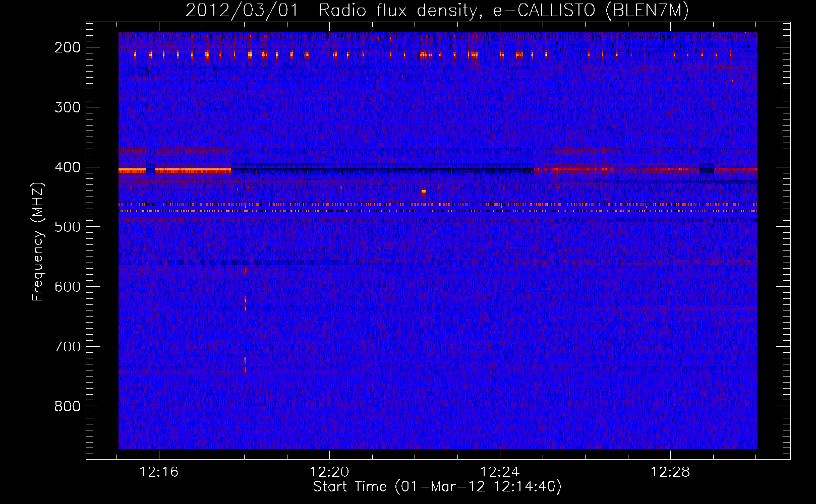Click the "Start Time (01-Mar-12 12:14:40)" label
The image size is (816, 504).
437,487
